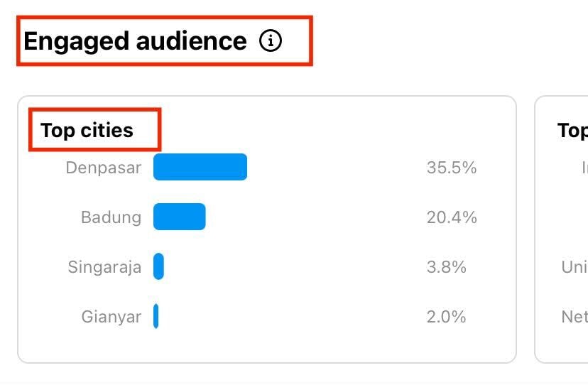Click the Singaraja city label
Screen dimensions: 588x385
click(x=104, y=267)
